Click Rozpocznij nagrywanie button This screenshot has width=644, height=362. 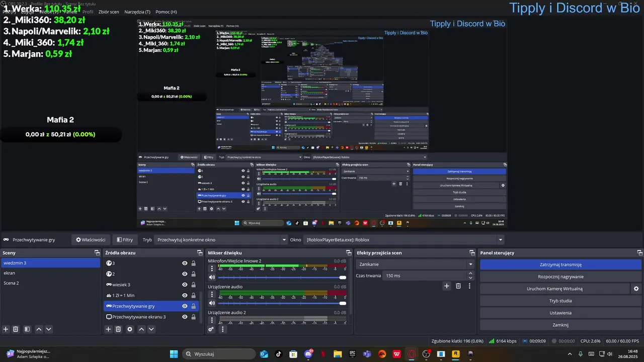[x=560, y=277]
